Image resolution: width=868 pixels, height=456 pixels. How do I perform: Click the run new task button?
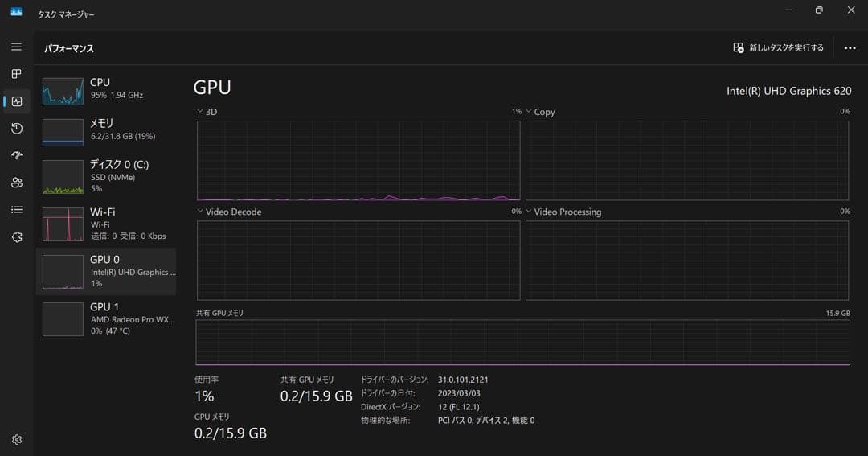click(778, 48)
